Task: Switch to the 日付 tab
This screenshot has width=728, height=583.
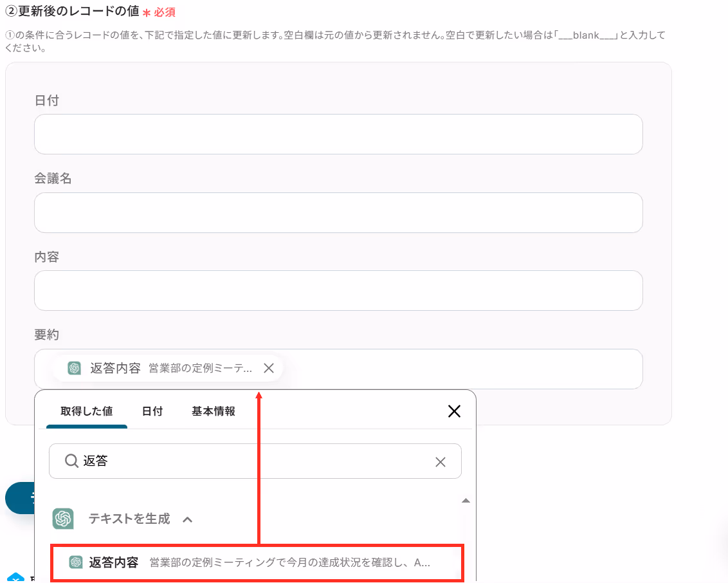Action: click(x=152, y=411)
